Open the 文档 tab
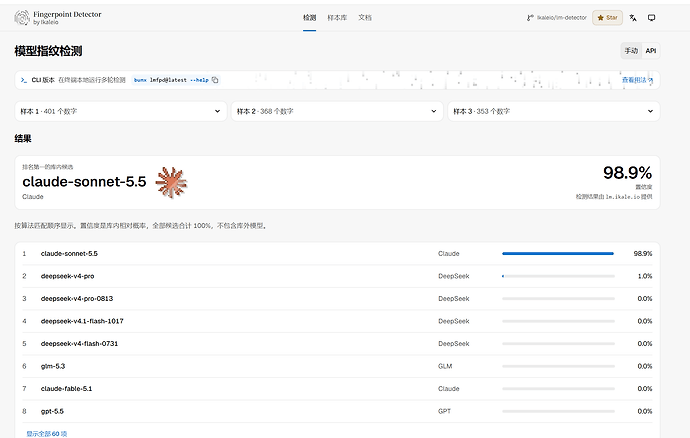 [365, 18]
